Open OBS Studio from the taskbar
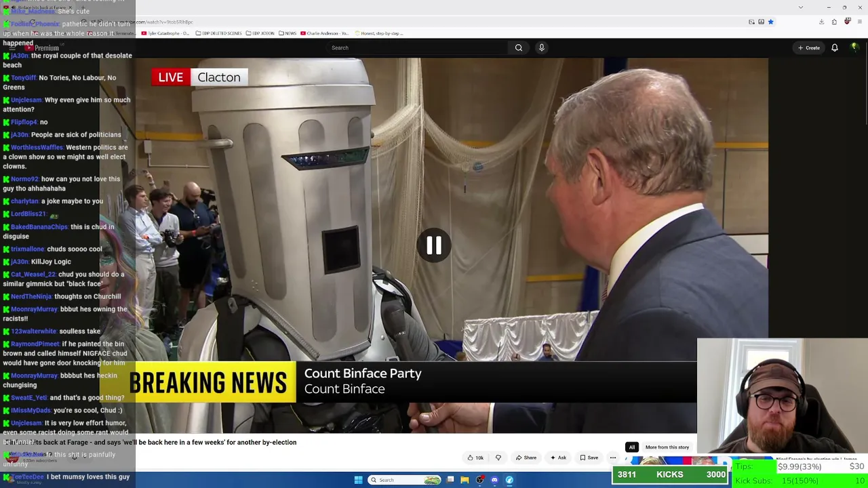 479,480
